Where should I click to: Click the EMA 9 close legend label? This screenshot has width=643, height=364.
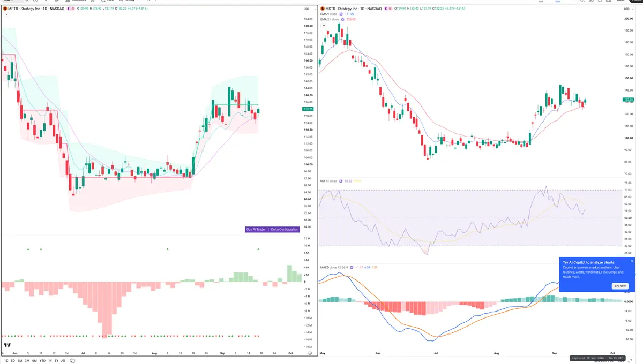tap(328, 14)
